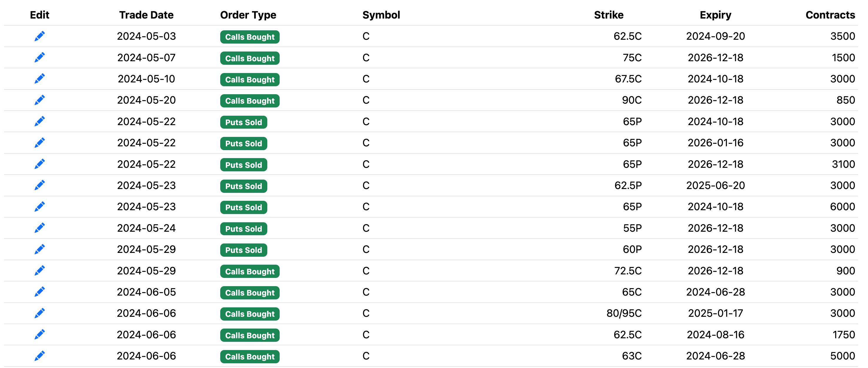Click Puts Sold badge on 60P row
Image resolution: width=868 pixels, height=368 pixels.
click(x=243, y=250)
